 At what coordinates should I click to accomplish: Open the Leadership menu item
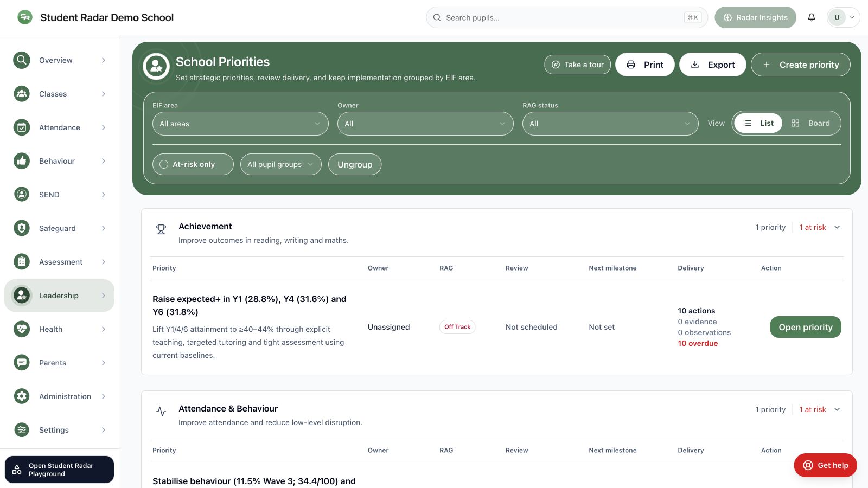(60, 296)
